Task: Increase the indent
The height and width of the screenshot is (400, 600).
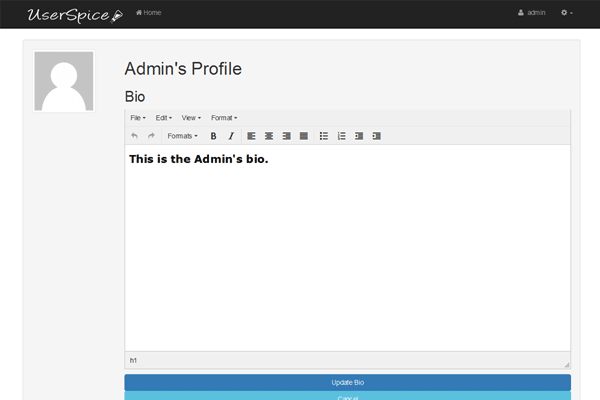Action: pyautogui.click(x=376, y=136)
